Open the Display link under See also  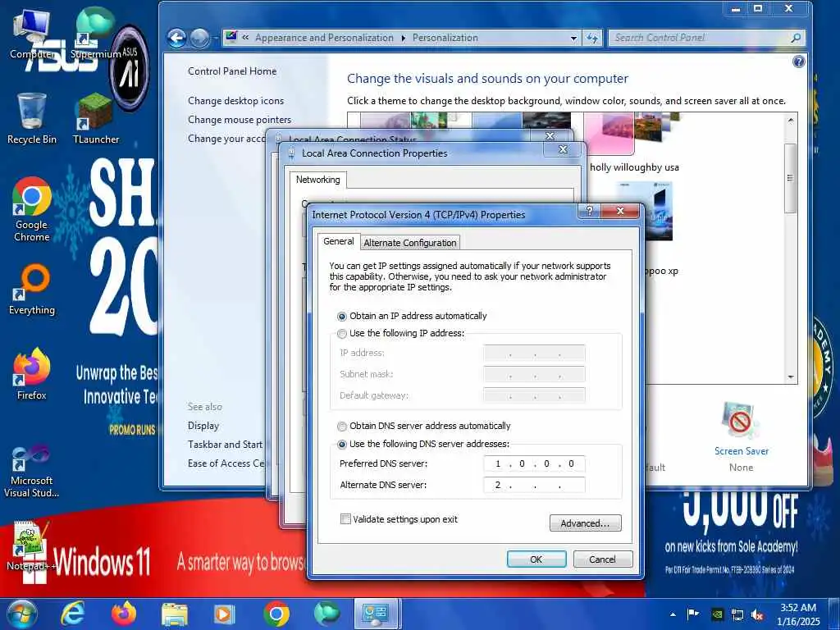(203, 426)
